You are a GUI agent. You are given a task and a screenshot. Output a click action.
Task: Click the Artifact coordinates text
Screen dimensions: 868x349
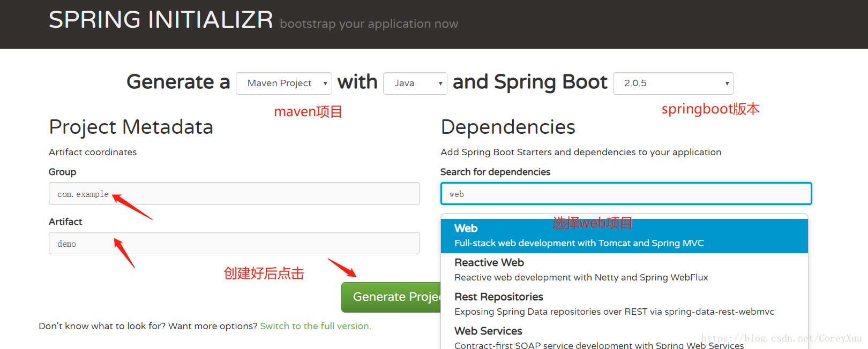(93, 152)
